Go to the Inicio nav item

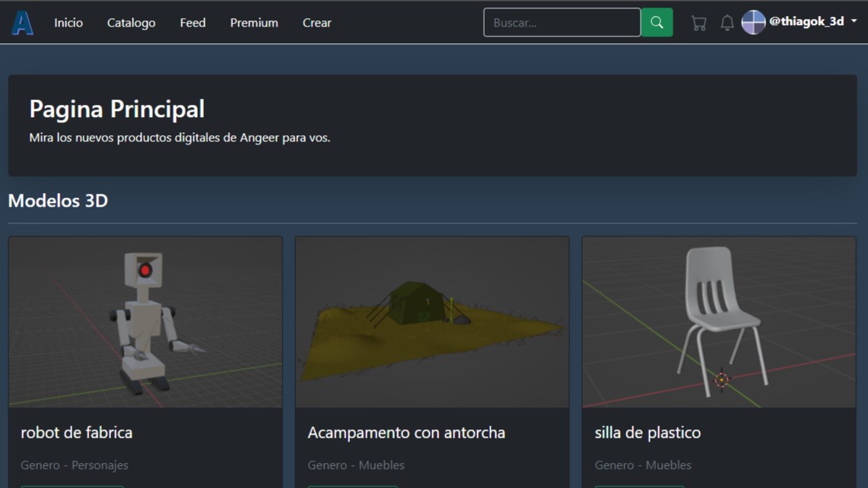click(x=68, y=23)
